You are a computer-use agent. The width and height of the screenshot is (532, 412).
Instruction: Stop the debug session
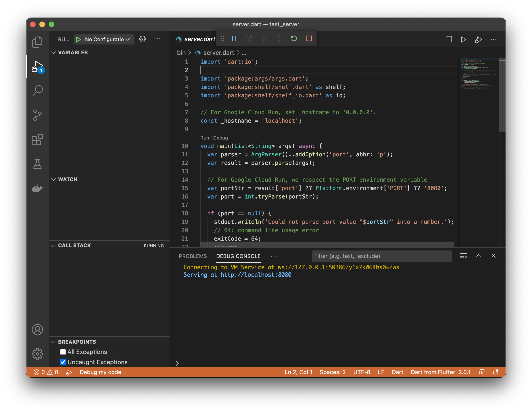(309, 38)
